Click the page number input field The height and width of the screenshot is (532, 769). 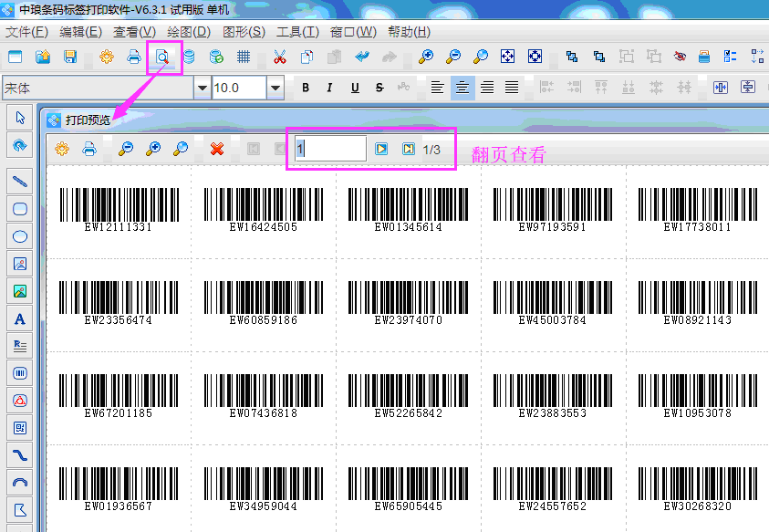(x=330, y=149)
